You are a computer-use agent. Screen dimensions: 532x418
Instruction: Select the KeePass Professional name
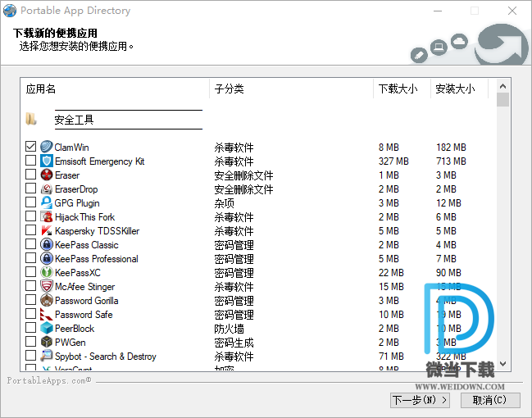[97, 258]
